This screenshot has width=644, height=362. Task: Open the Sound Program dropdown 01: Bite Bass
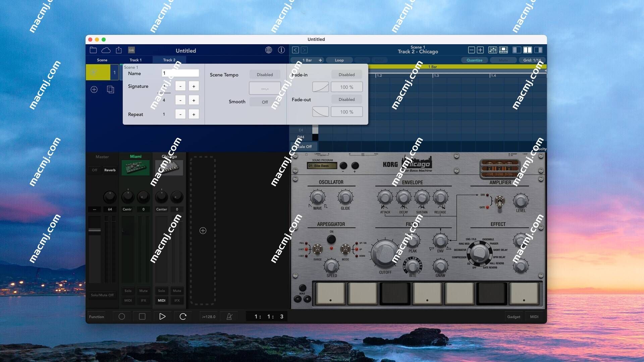(321, 166)
